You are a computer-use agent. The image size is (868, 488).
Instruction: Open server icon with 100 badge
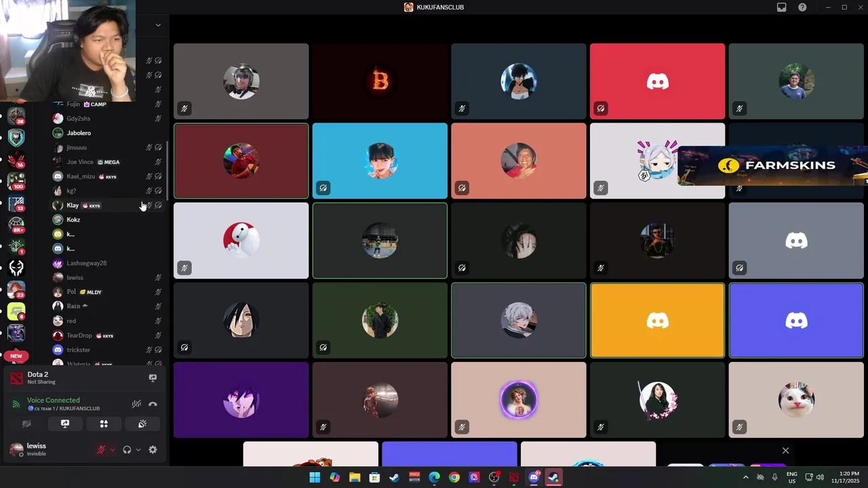16,181
